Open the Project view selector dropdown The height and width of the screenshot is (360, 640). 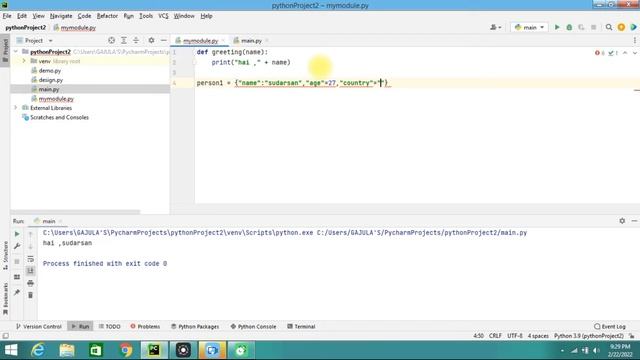(35, 40)
